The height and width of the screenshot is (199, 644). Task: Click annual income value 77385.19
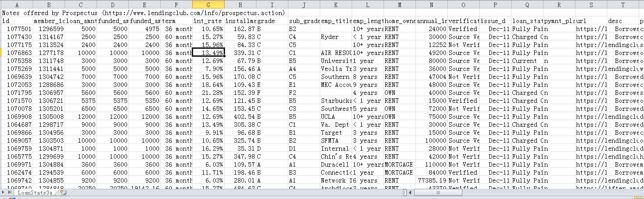(431, 180)
